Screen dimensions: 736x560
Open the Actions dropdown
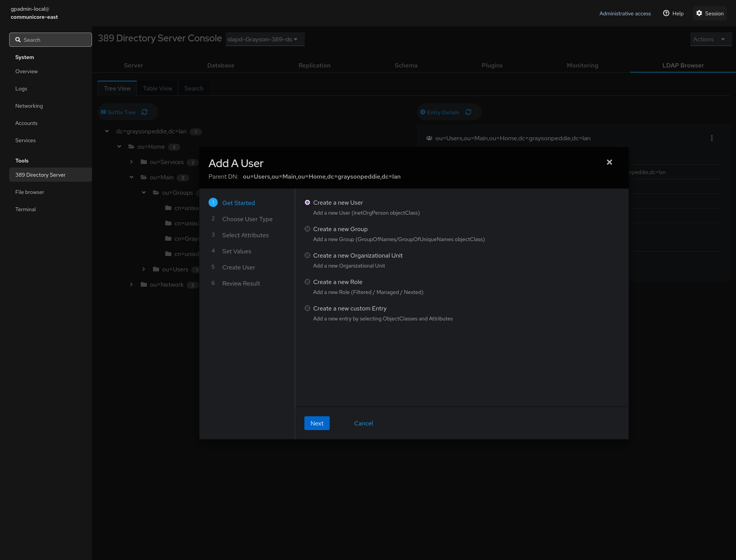[711, 39]
